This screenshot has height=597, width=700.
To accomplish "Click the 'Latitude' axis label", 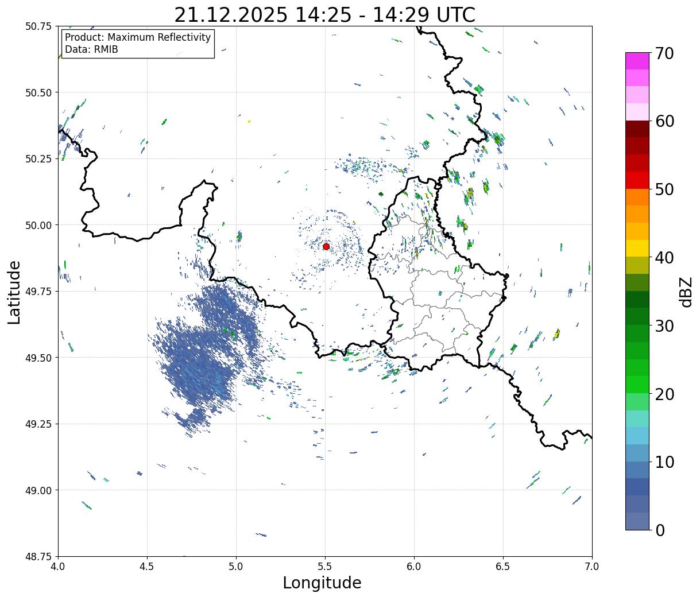I will (x=14, y=292).
